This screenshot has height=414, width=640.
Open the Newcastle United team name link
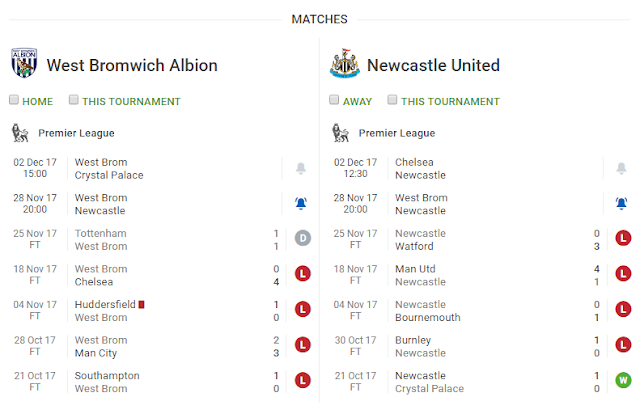433,66
